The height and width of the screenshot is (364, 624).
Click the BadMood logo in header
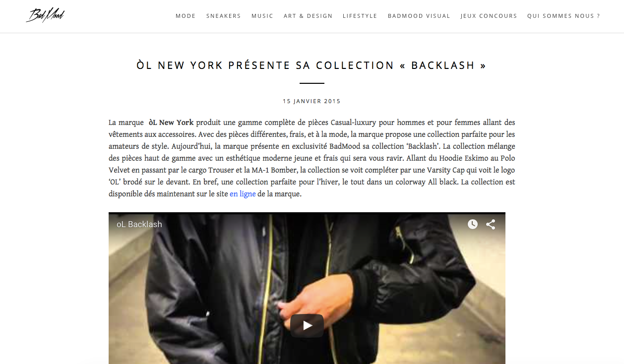click(45, 15)
